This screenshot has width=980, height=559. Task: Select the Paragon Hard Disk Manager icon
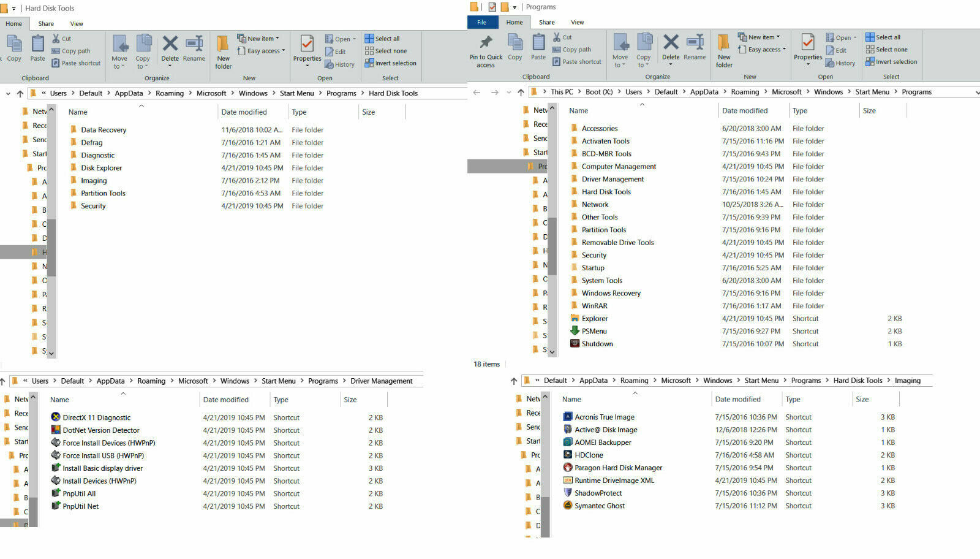568,468
